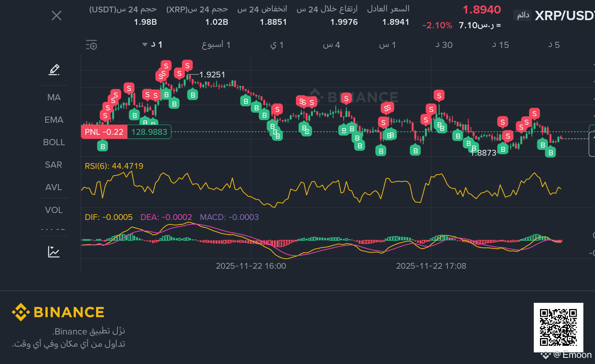Click the @Emoon watermark username
The height and width of the screenshot is (364, 595).
click(x=572, y=355)
